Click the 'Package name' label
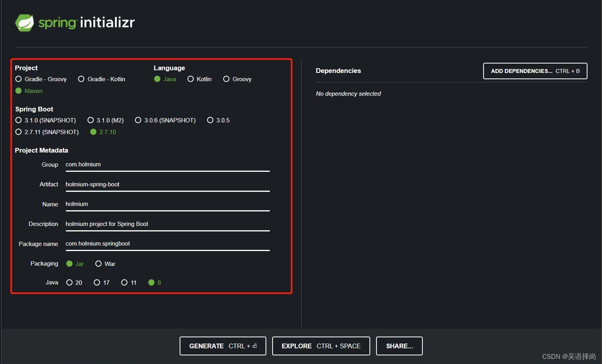Viewport: 602px width, 364px height. (38, 244)
